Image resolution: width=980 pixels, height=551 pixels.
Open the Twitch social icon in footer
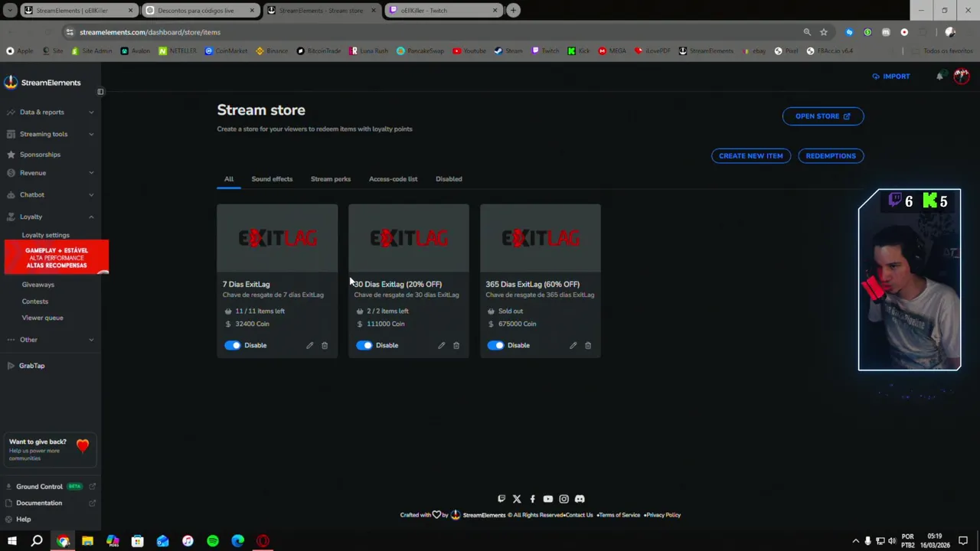(501, 499)
